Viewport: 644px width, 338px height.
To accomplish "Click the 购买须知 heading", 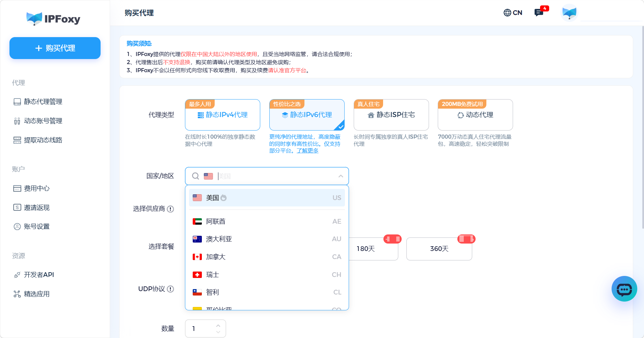I will tap(139, 44).
